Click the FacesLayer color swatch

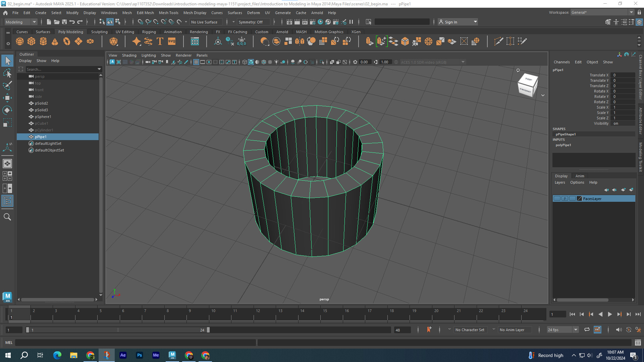[579, 199]
